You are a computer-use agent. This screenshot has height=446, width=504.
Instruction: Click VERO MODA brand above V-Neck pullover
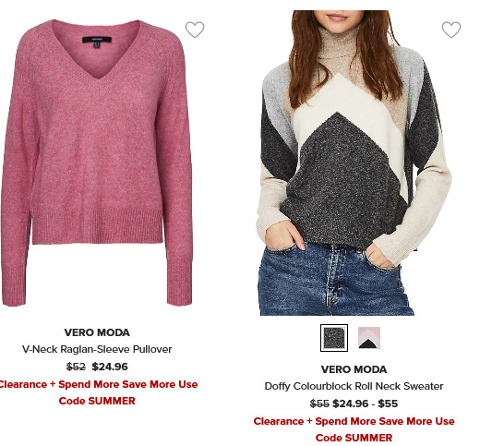coord(97,332)
